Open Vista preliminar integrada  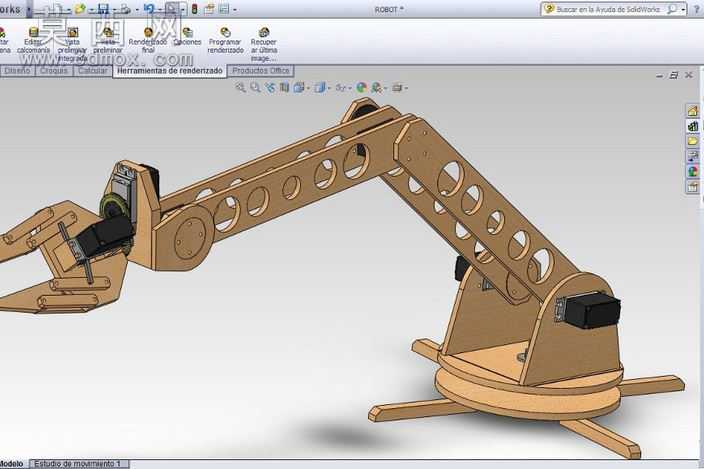[72, 44]
